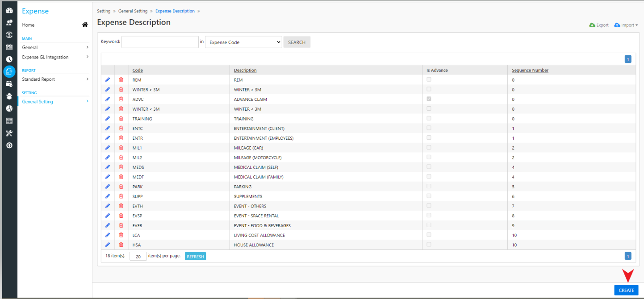Image resolution: width=644 pixels, height=299 pixels.
Task: Open the table grid icon module
Action: (x=9, y=120)
